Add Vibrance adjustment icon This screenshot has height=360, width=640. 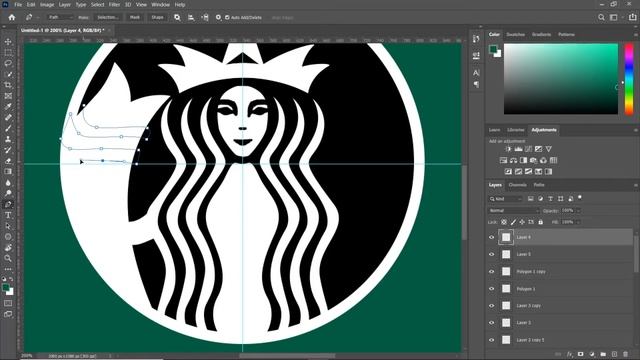point(549,149)
